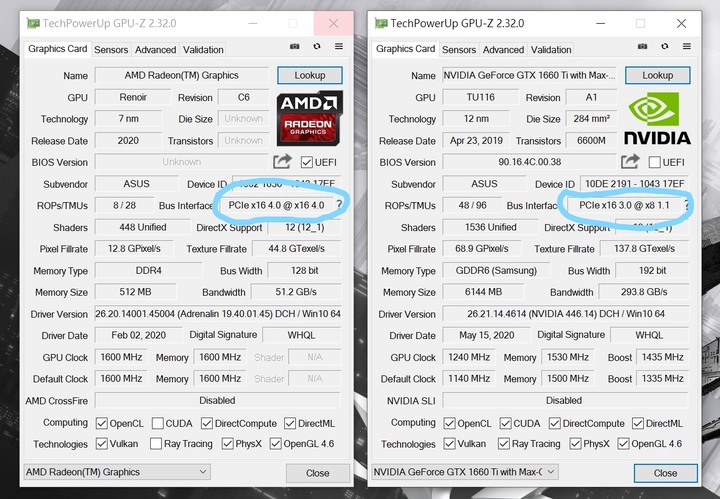This screenshot has width=720, height=499.
Task: Switch to Sensors tab in AMD window
Action: tap(111, 50)
